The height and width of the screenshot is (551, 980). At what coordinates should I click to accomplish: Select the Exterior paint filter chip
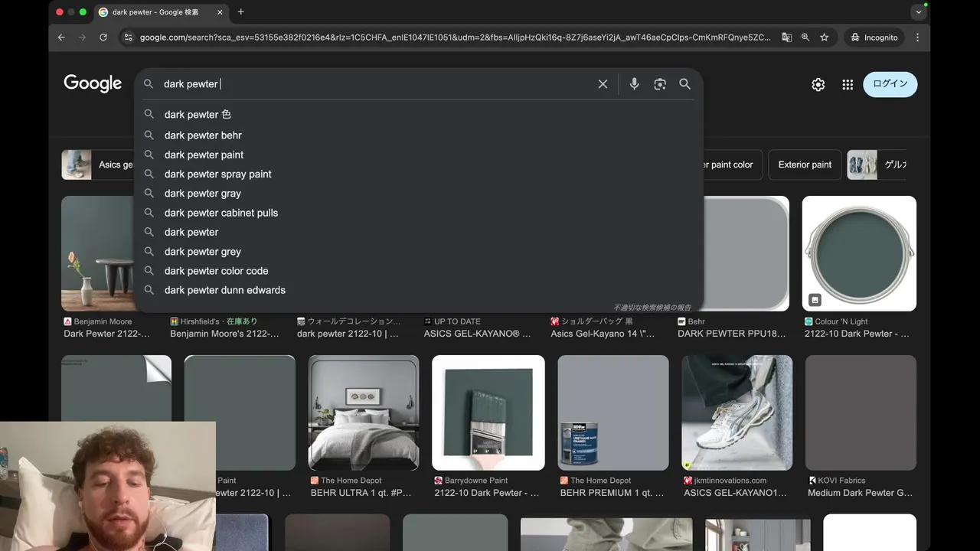[805, 165]
